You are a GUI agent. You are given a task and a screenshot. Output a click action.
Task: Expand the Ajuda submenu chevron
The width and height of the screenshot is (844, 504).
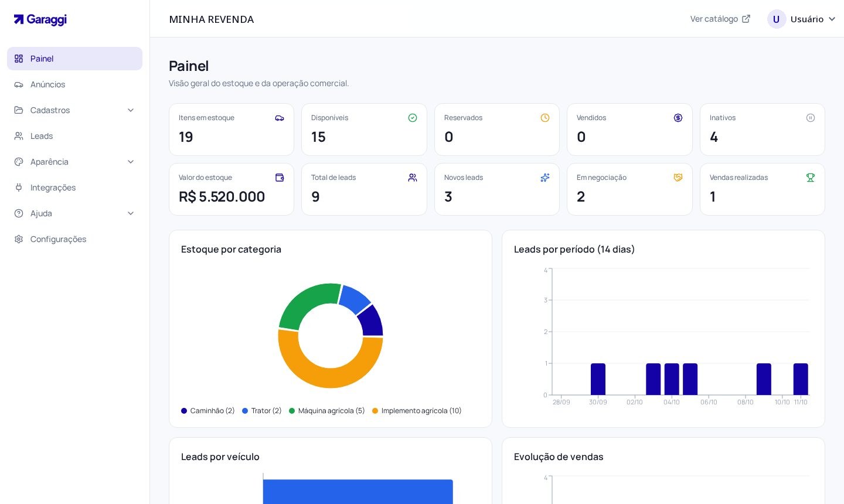(131, 213)
